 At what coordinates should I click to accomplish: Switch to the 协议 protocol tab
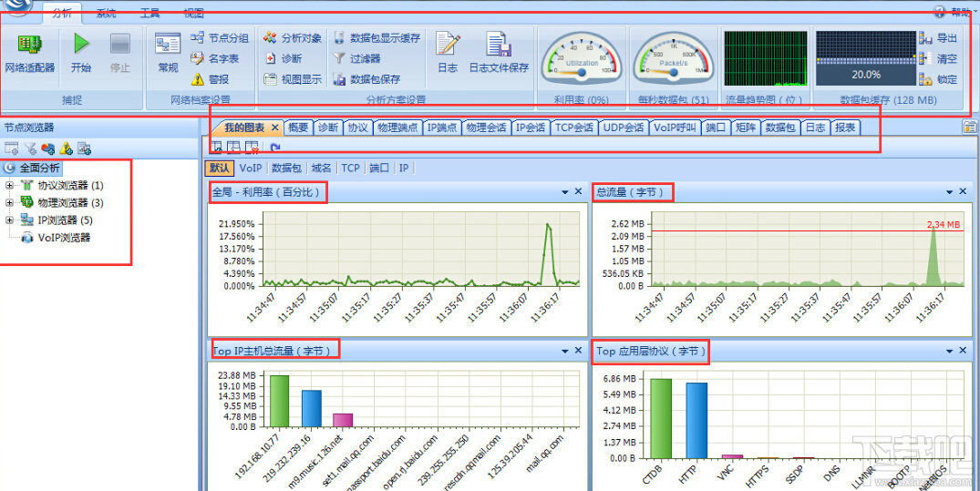point(357,128)
